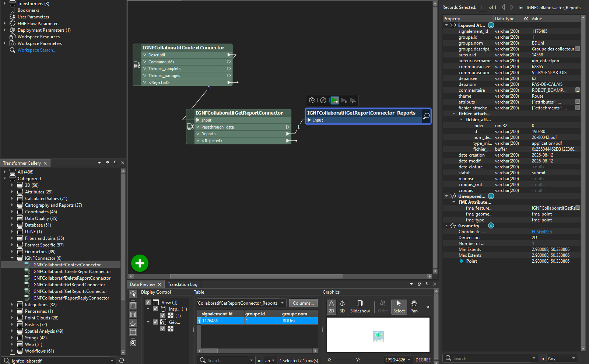Uncheck the insp... dataset checkbox
589x364 pixels.
(x=155, y=309)
